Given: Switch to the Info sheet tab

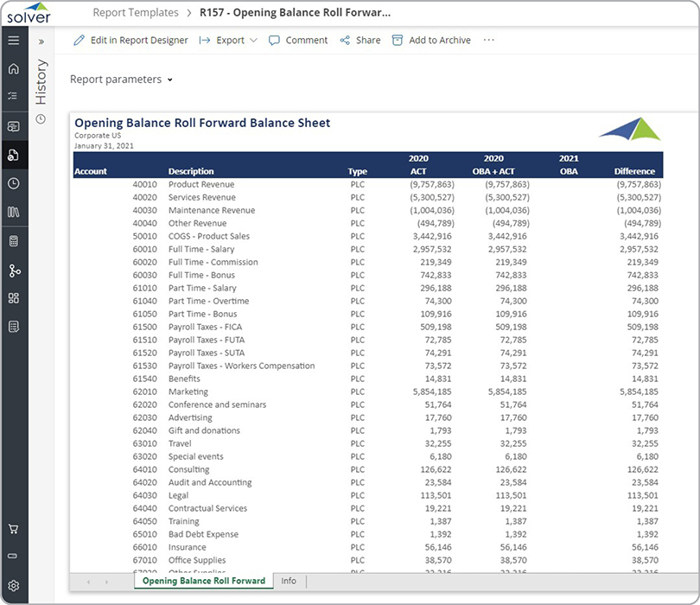Looking at the screenshot, I should pos(289,581).
